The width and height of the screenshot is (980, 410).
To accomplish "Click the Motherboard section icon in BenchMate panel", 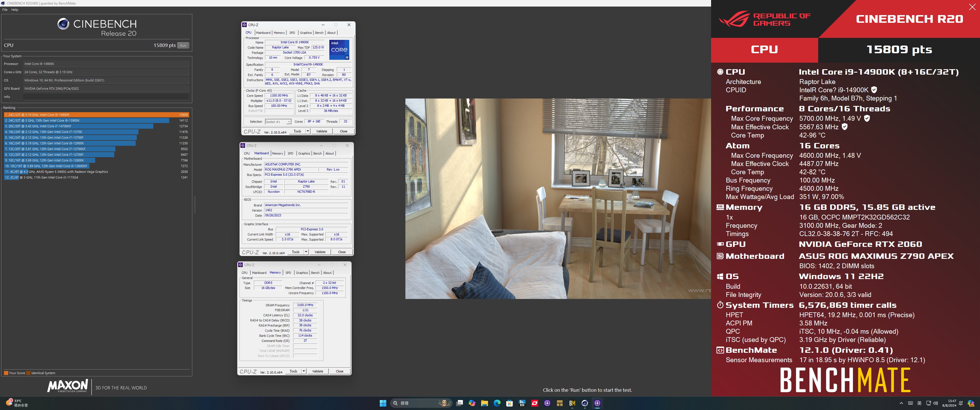I will point(720,256).
